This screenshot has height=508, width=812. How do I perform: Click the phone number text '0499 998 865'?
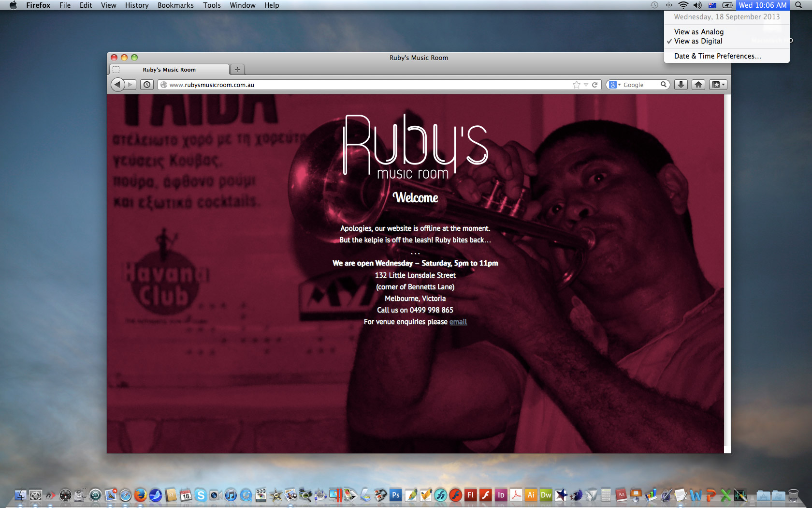pyautogui.click(x=432, y=310)
